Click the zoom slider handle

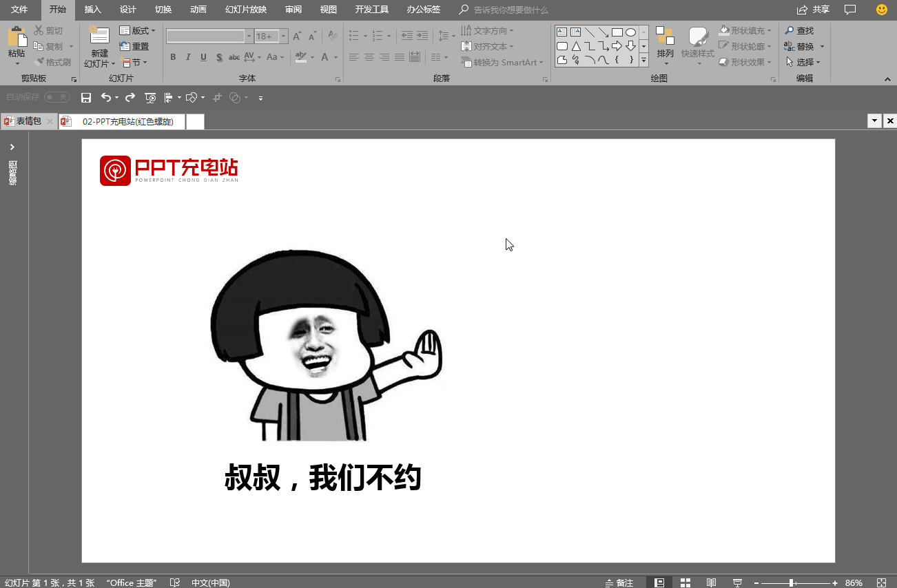tap(792, 582)
